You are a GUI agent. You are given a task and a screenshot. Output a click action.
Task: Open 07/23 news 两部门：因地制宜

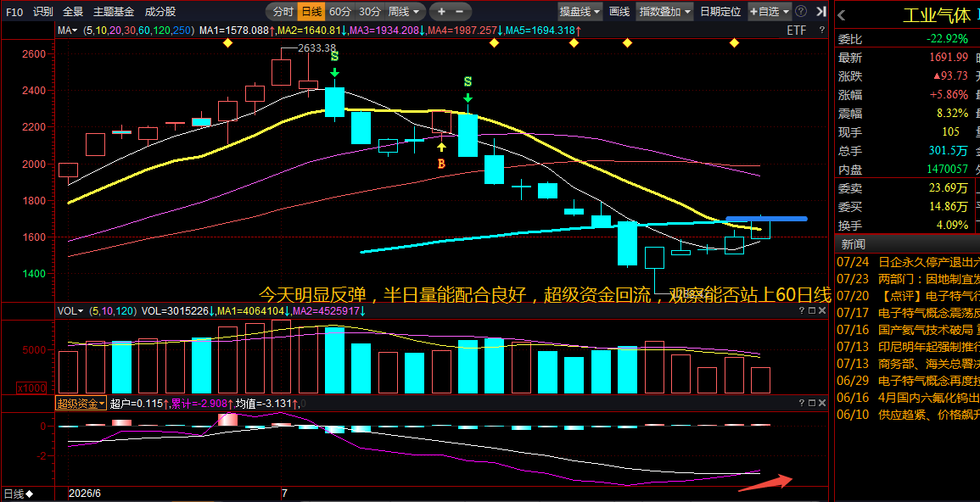908,278
